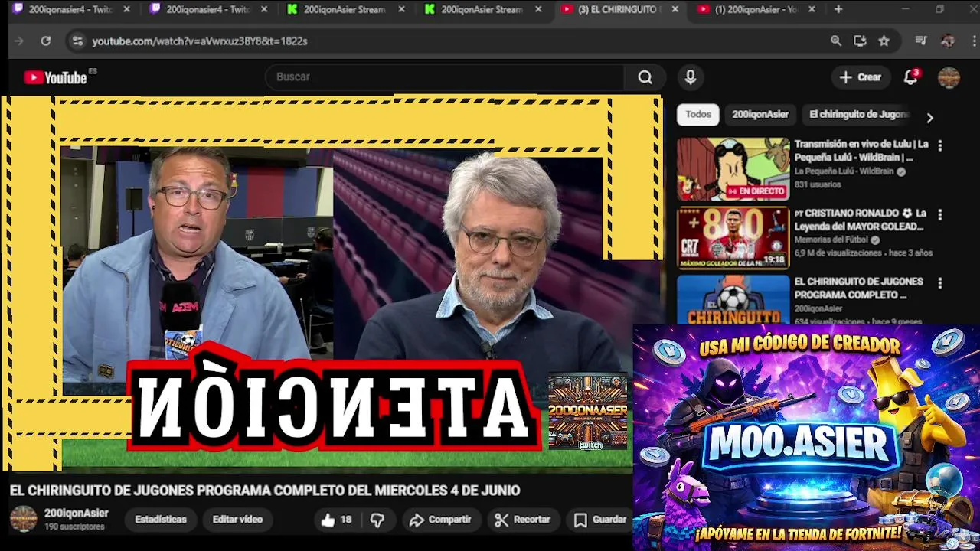Open EL CHIRINGUITO DE JUGONES PROGRAMA COMPLETO suggestion
The height and width of the screenshot is (551, 980).
tap(858, 288)
